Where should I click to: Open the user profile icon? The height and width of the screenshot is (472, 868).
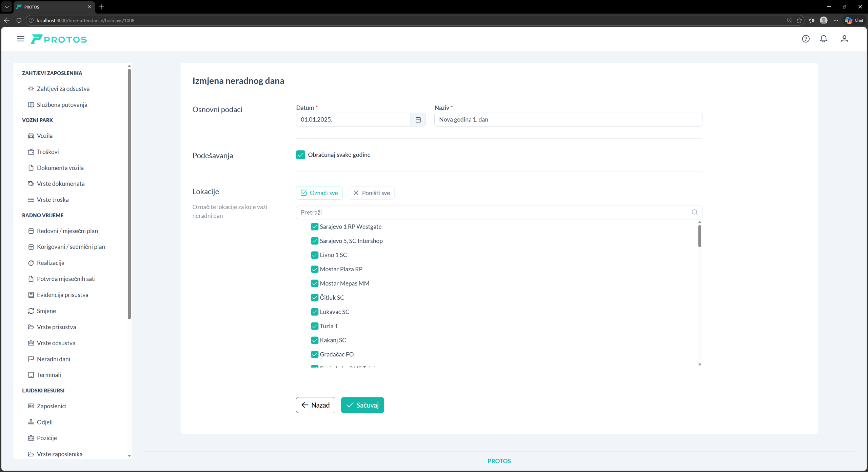(844, 39)
